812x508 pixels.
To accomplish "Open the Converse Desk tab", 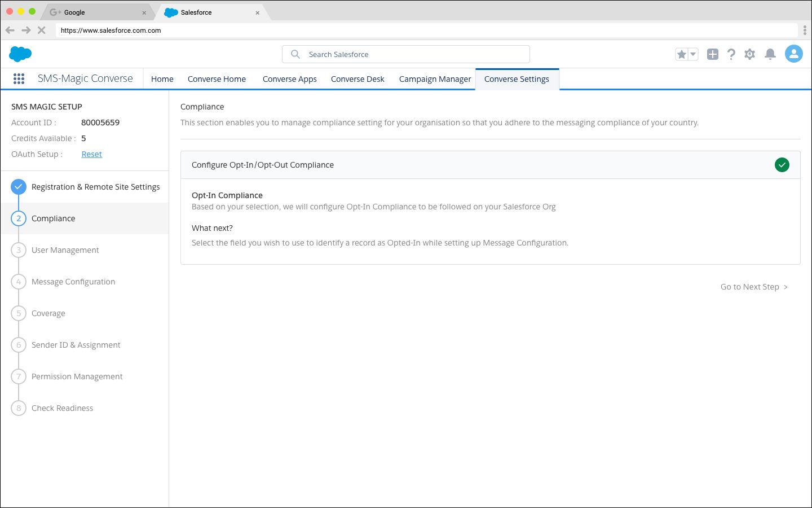I will (358, 79).
